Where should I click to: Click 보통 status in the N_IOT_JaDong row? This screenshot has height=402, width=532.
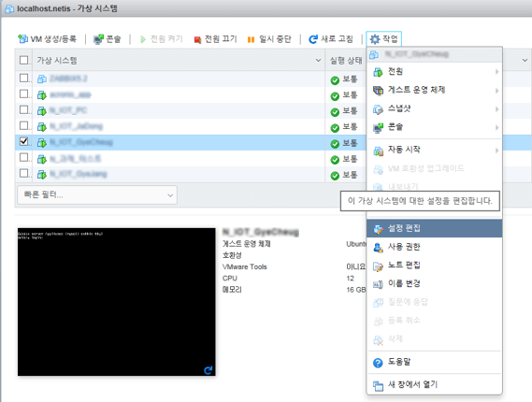coord(350,127)
